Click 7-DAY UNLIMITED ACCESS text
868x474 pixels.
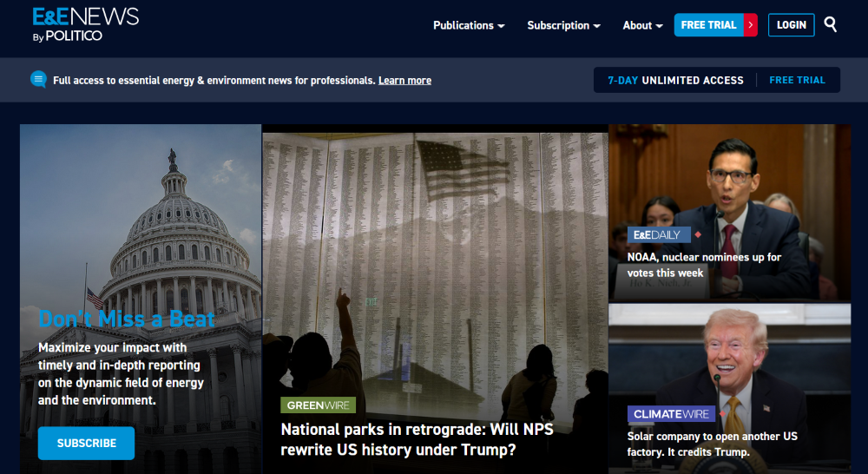point(675,80)
